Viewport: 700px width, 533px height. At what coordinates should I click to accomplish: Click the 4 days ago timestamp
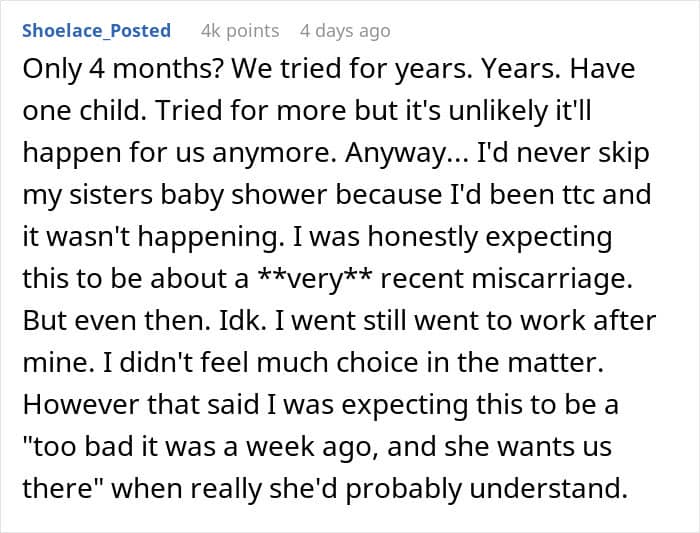coord(345,31)
